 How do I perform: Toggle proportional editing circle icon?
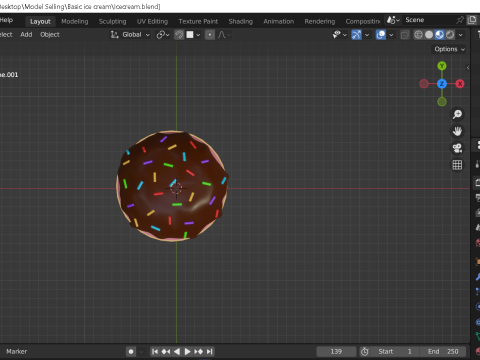[210, 35]
